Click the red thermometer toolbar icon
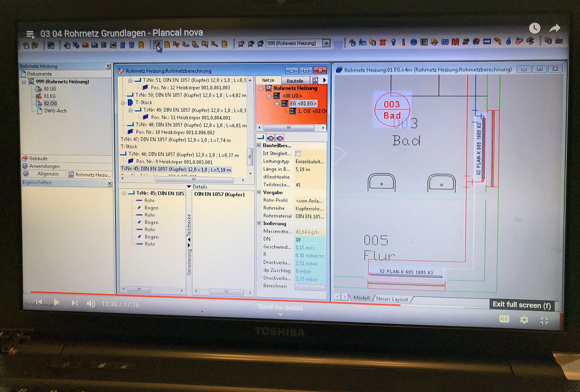This screenshot has width=580, height=392. [403, 43]
